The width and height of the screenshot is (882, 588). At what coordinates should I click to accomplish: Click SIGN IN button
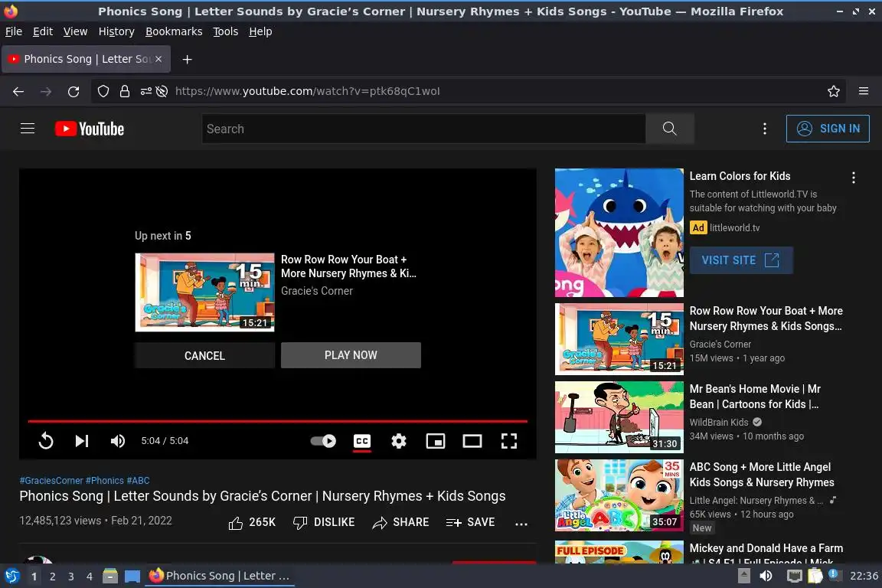click(x=828, y=129)
